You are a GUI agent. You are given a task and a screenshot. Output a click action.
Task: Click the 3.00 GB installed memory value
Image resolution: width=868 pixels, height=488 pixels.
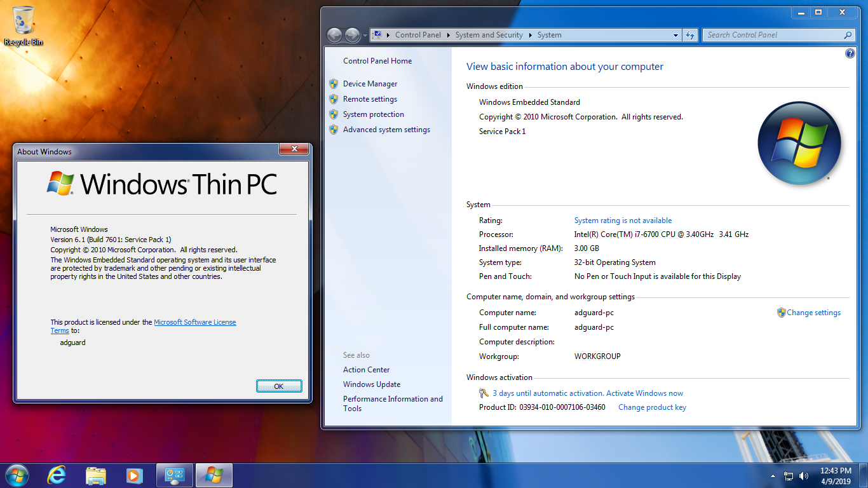coord(587,248)
